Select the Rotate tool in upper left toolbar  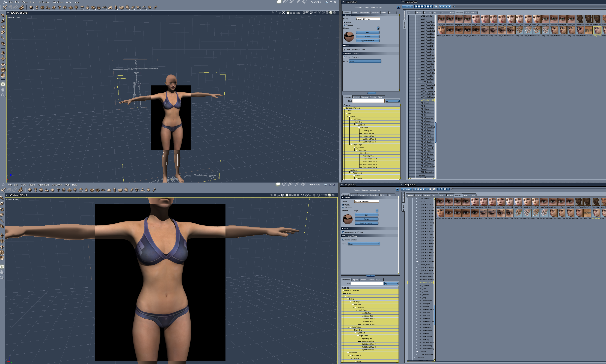[3, 26]
